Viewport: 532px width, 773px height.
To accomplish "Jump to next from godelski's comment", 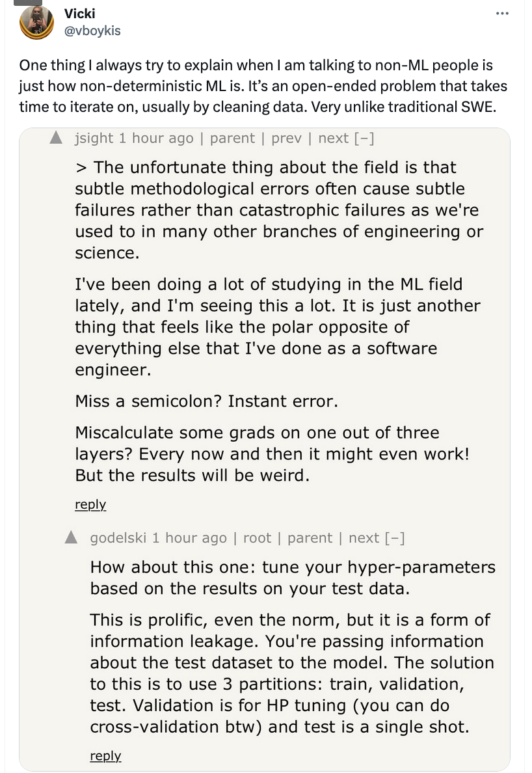I will click(x=364, y=538).
